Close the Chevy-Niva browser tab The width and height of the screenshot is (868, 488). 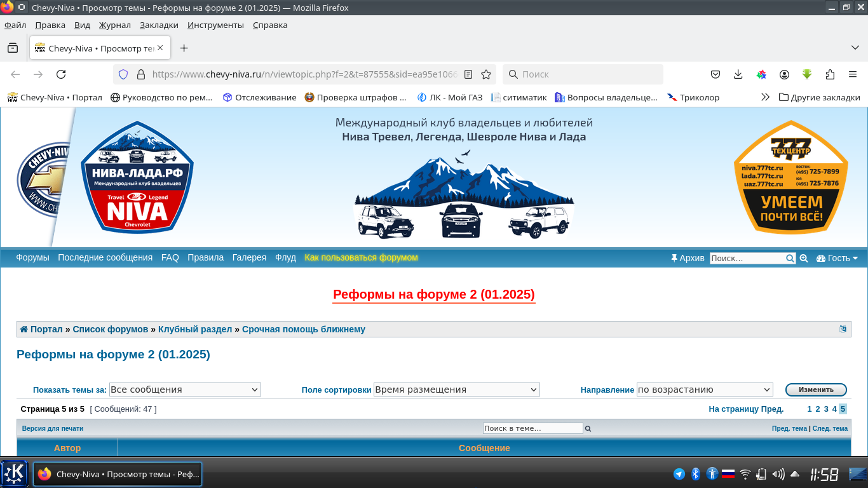click(160, 48)
